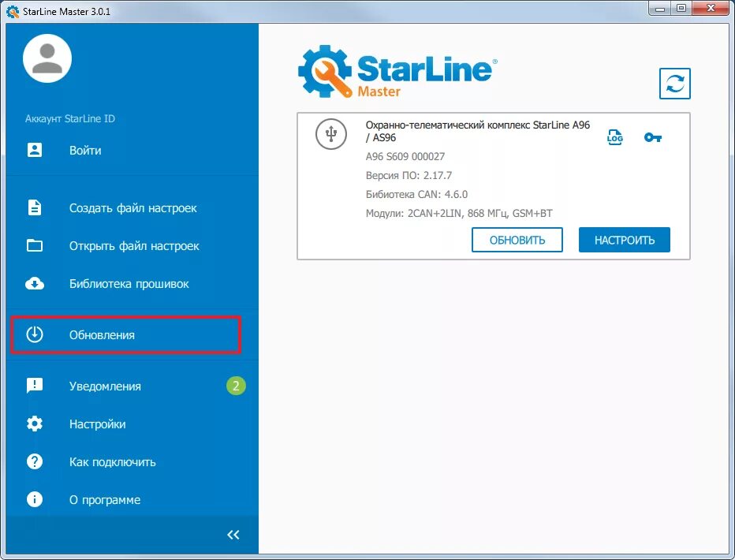Screen dimensions: 735x560
Task: Click the device title StarLine A96 / AS96
Action: coord(478,131)
